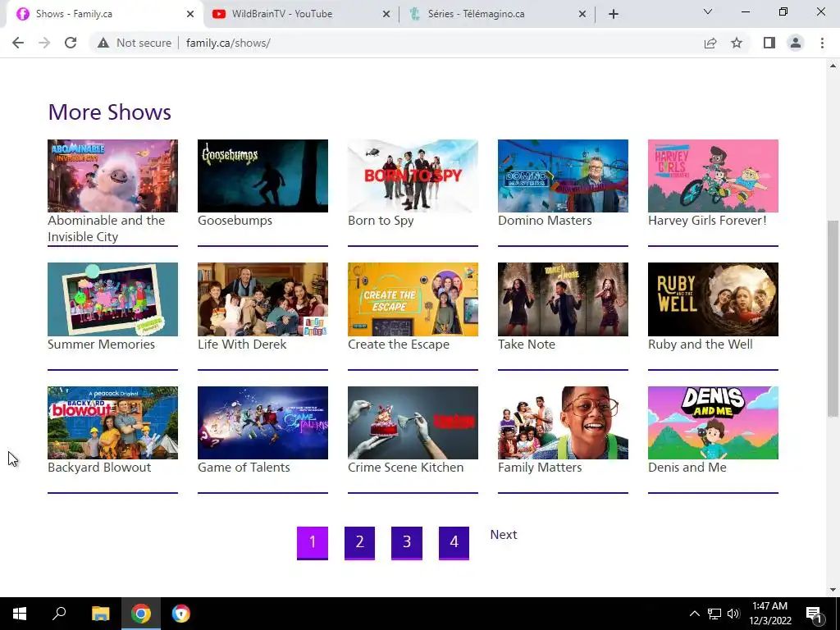Screen dimensions: 840x630
Task: Close the WildBrainTV YouTube tab
Action: point(386,14)
